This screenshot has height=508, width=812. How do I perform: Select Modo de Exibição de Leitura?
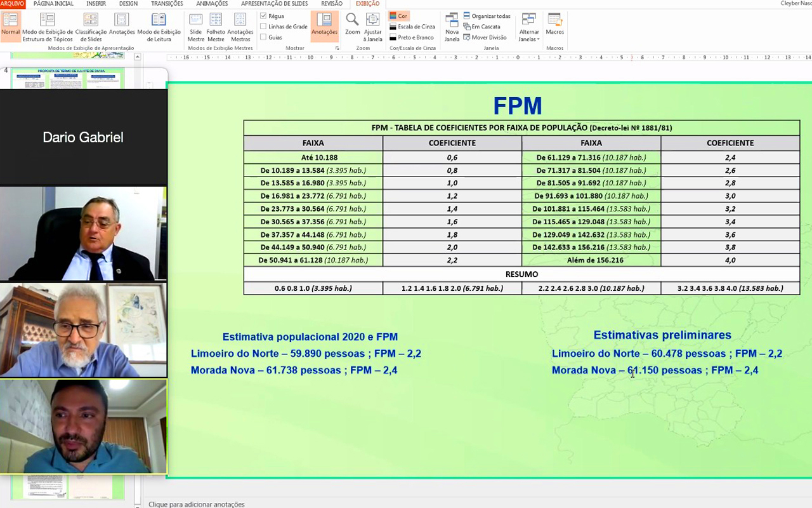point(159,25)
